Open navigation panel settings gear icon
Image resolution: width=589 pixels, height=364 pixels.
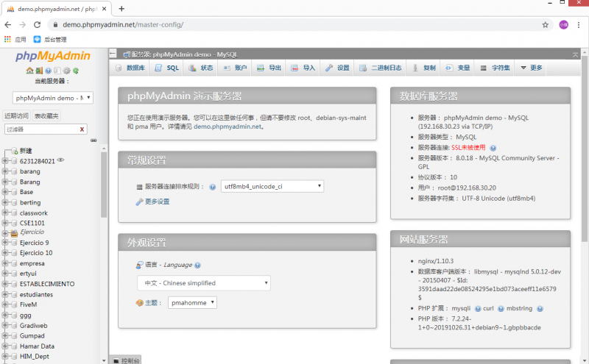click(x=66, y=71)
